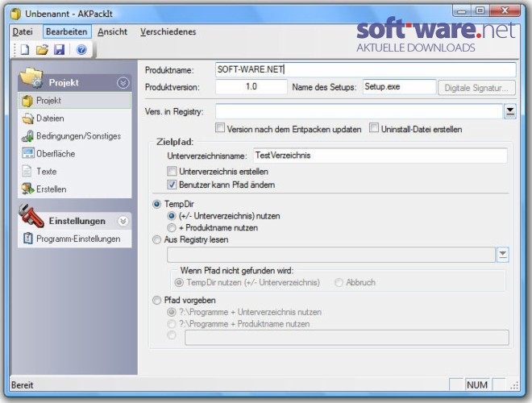Viewport: 532px width, 403px height.
Task: Enable Uninstall-Datei erstellen checkbox
Action: (x=374, y=128)
